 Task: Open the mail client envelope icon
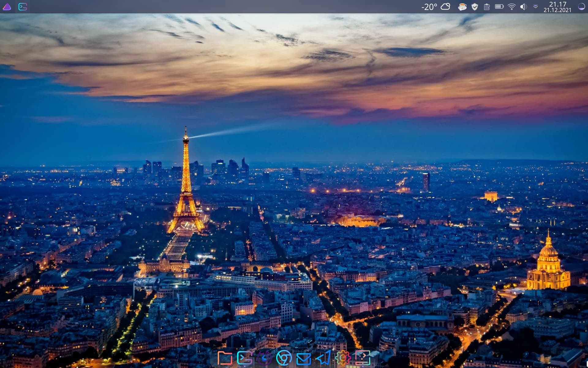click(303, 358)
